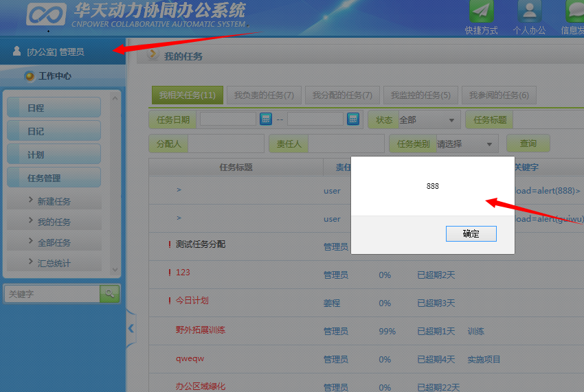The image size is (584, 392).
Task: Click 姜程 in the 今日计划 row
Action: (332, 303)
